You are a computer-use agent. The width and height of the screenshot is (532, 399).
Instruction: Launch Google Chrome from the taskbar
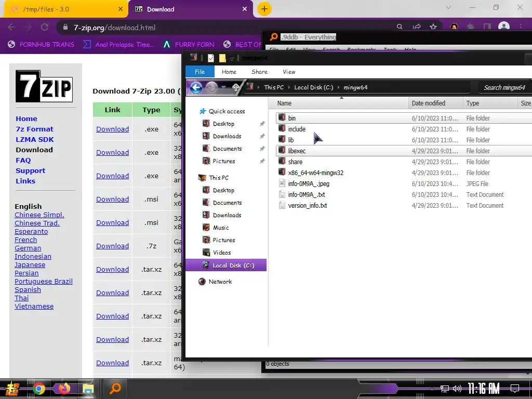coord(39,389)
